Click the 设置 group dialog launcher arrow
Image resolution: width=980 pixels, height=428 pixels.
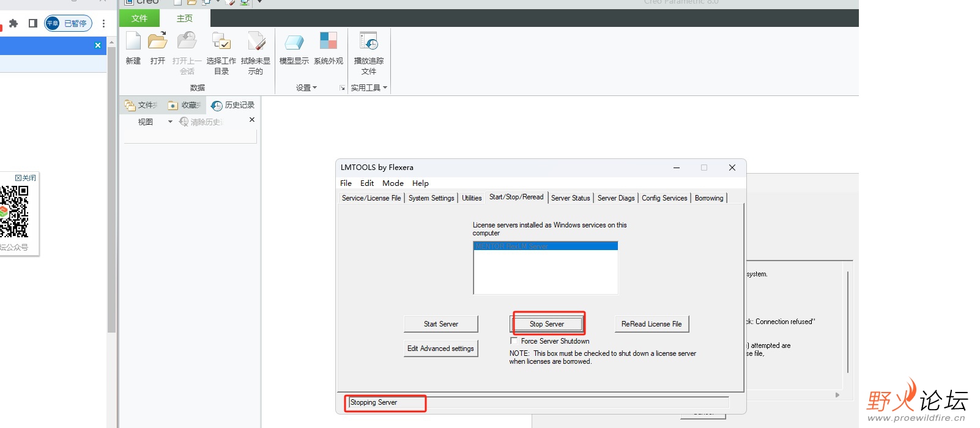click(x=342, y=88)
